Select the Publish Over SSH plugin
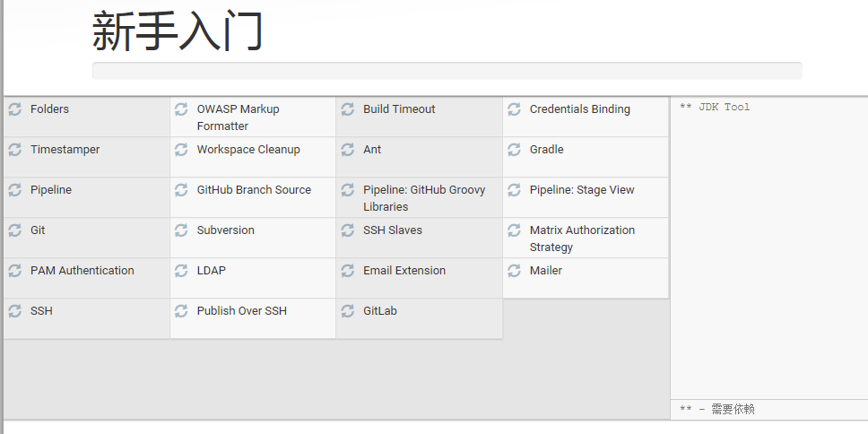The height and width of the screenshot is (434, 868). tap(242, 311)
